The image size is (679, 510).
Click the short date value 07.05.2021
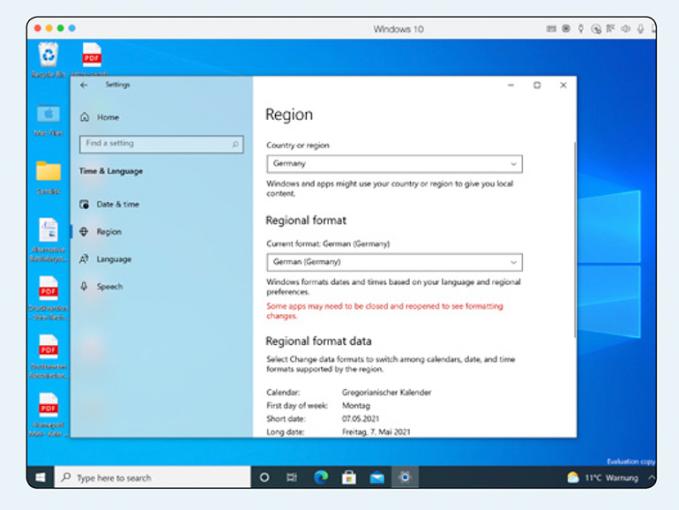pyautogui.click(x=360, y=419)
